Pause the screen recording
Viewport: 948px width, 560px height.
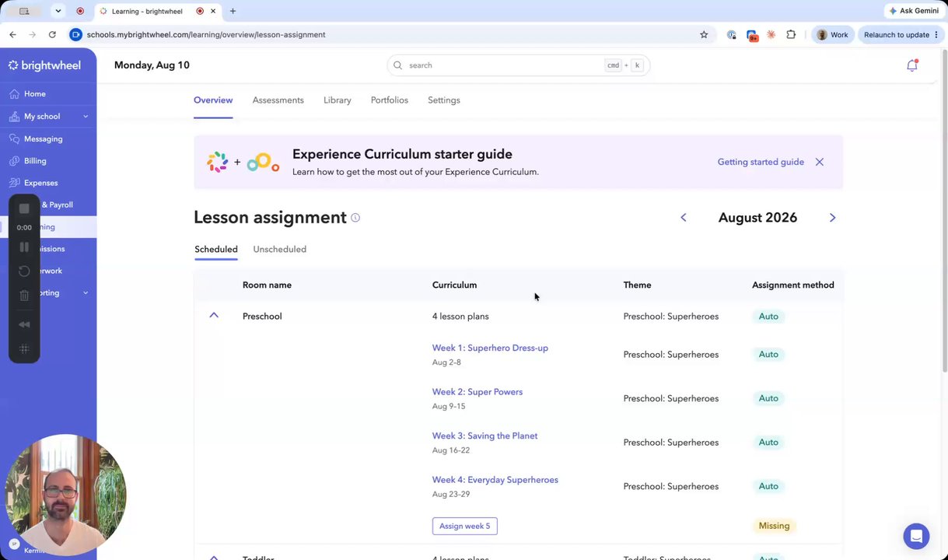pyautogui.click(x=24, y=247)
